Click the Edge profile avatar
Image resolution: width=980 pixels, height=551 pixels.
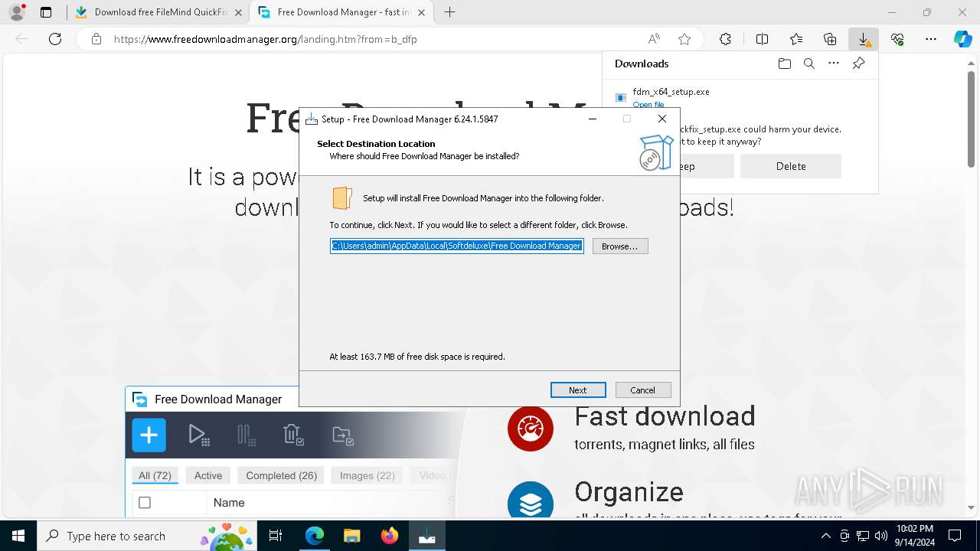[x=17, y=12]
